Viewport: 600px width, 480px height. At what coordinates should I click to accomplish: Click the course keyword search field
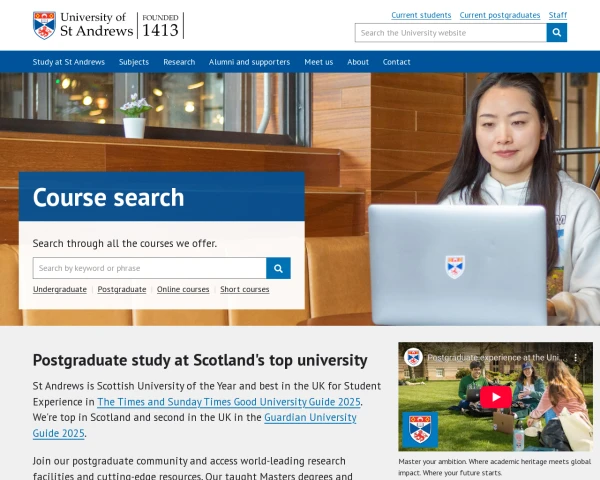click(149, 268)
